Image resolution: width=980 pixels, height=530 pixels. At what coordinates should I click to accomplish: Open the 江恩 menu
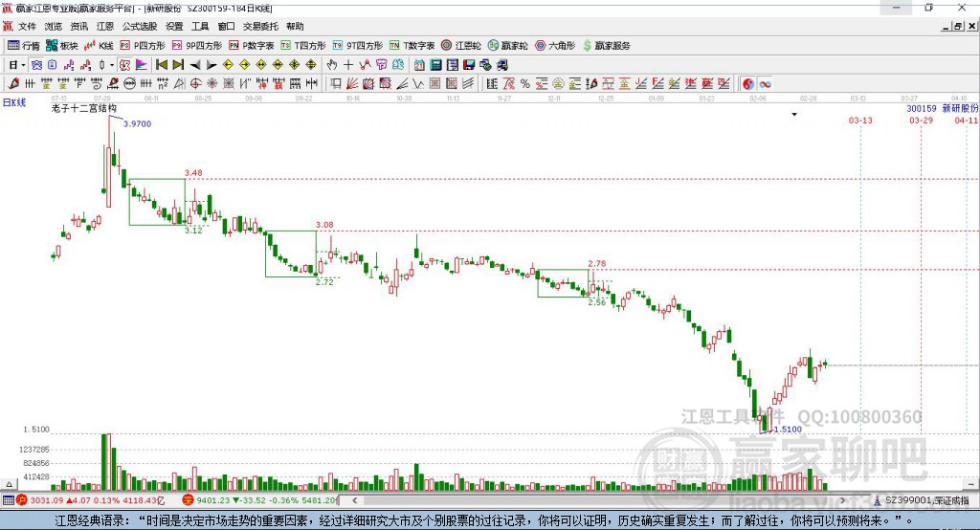click(105, 26)
